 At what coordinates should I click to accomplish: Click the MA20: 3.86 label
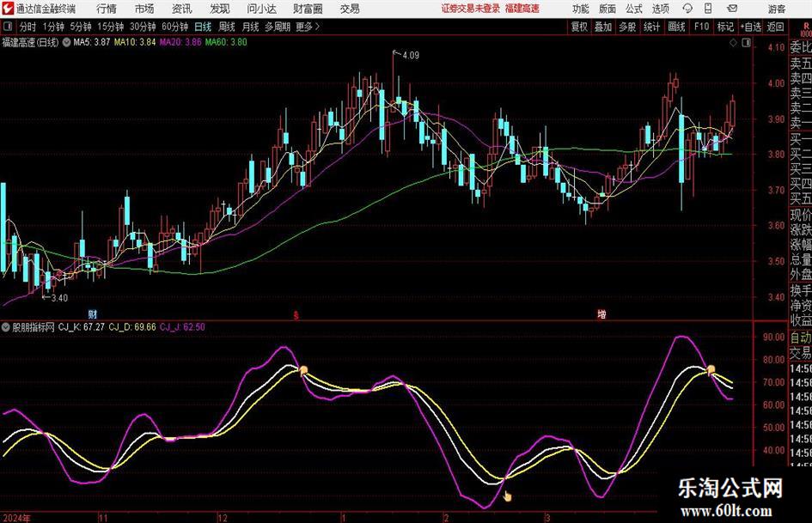(180, 42)
